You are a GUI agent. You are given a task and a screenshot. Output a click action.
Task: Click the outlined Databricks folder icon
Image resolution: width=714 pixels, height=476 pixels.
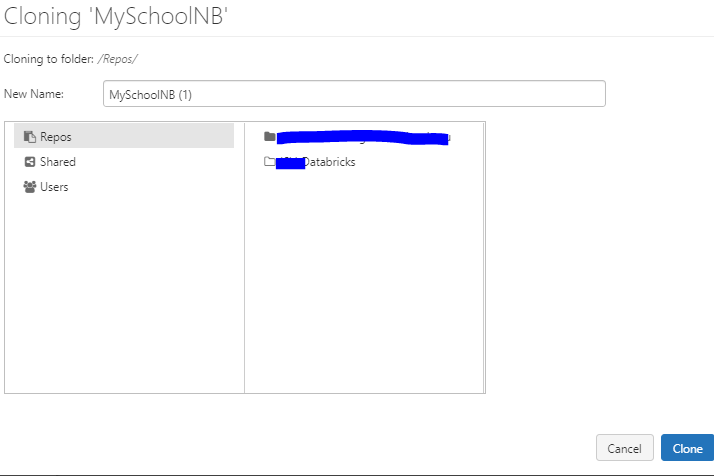coord(268,162)
